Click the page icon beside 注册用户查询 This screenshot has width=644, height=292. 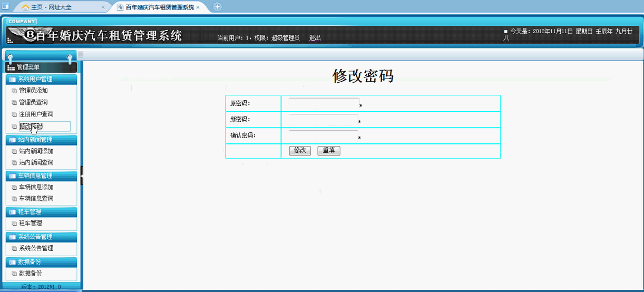coord(14,114)
